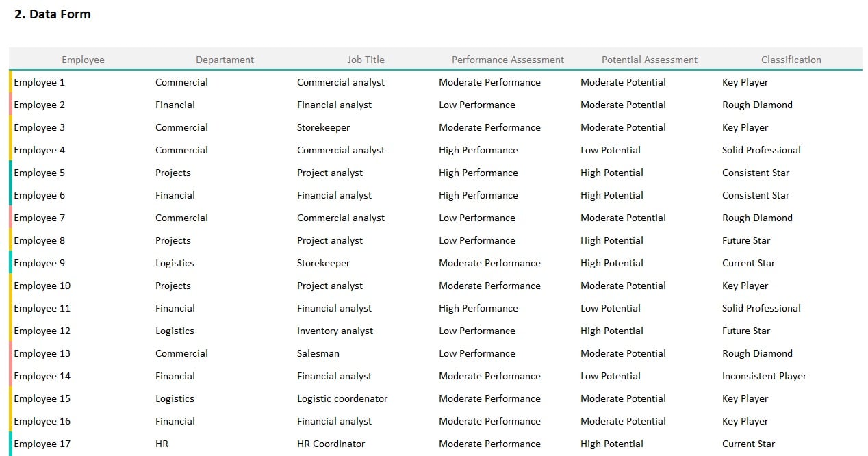Select the '2. Data Form' title

pos(53,14)
